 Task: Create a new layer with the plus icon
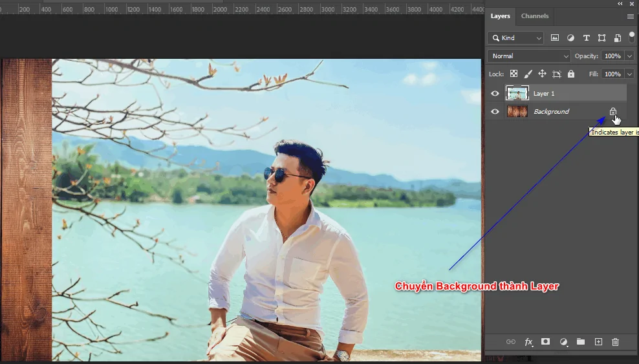point(598,341)
